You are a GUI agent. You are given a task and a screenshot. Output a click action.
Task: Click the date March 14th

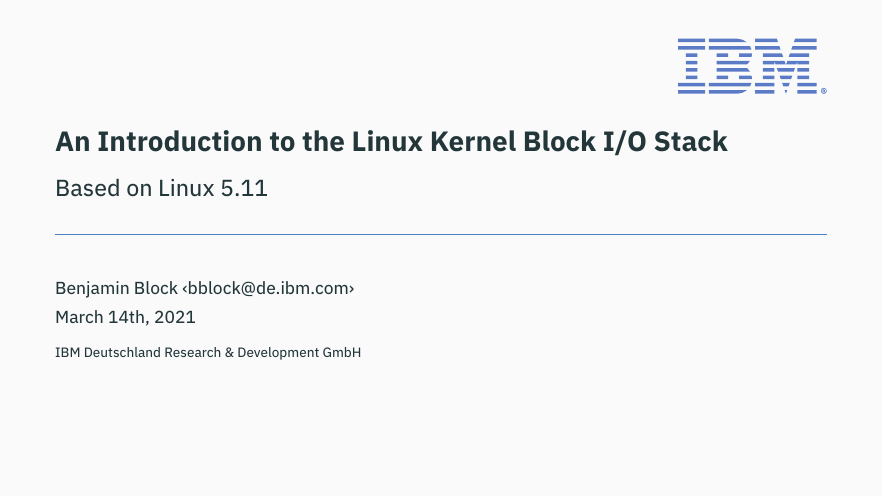click(x=102, y=317)
